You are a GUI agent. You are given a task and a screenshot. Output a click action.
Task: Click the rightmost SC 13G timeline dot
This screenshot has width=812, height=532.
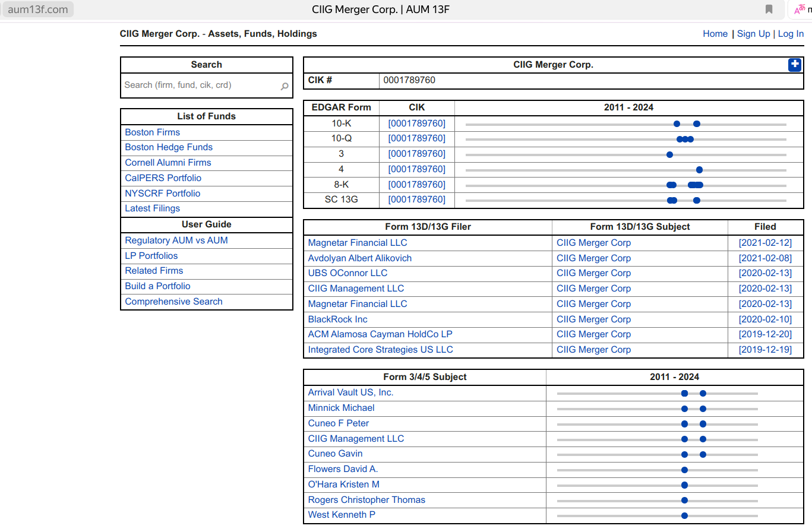pyautogui.click(x=697, y=201)
